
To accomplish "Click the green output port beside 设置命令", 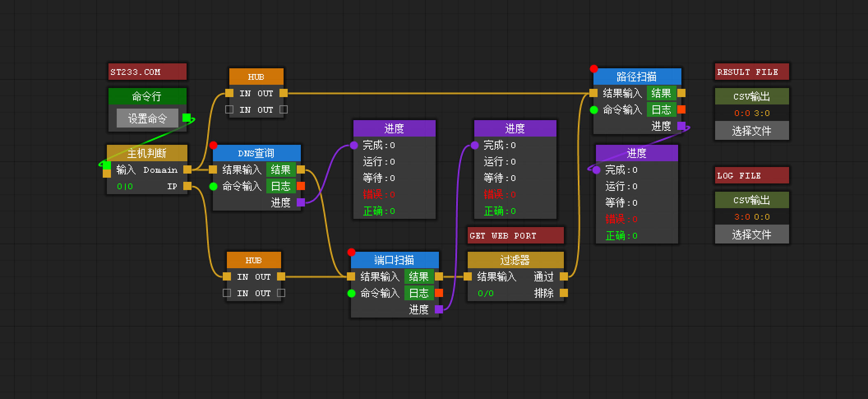I will click(x=186, y=118).
